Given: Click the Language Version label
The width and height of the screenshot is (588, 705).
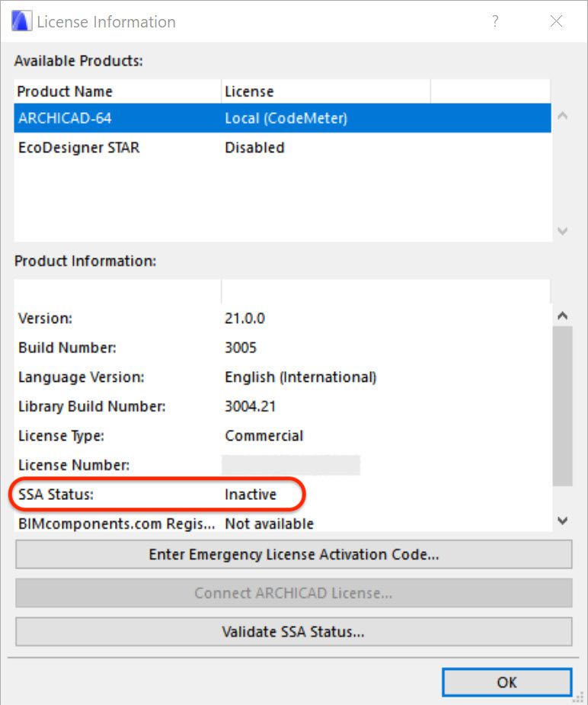Looking at the screenshot, I should click(x=81, y=377).
